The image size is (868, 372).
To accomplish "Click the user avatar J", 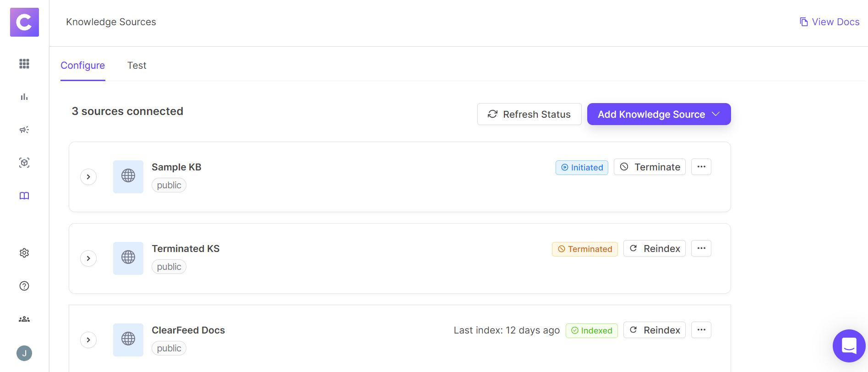I will 24,353.
